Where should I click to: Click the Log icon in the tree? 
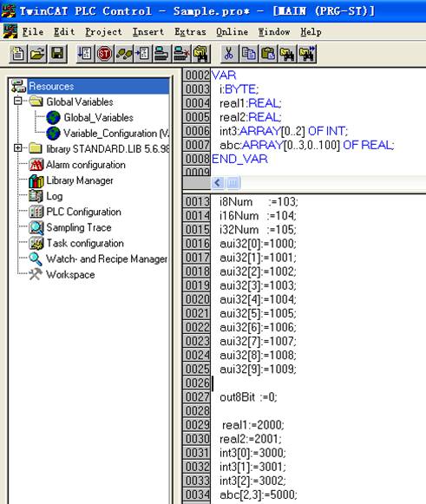(x=36, y=196)
